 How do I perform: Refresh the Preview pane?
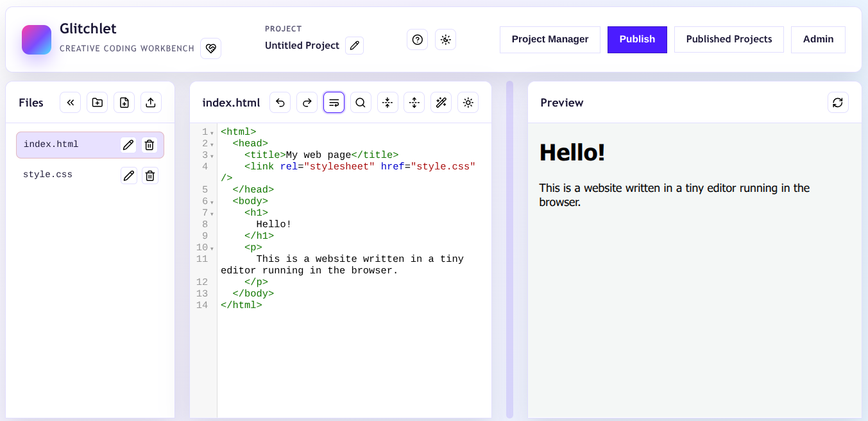838,103
